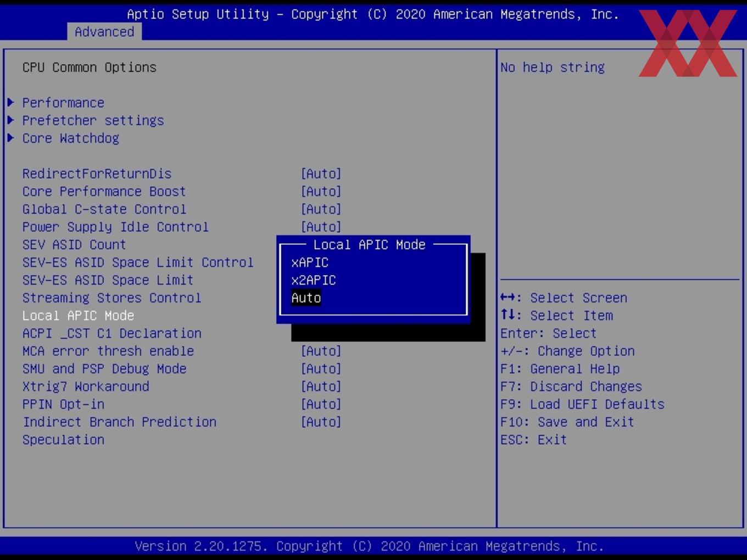This screenshot has width=747, height=560.
Task: Click F7: Discard Changes hint
Action: coord(571,387)
